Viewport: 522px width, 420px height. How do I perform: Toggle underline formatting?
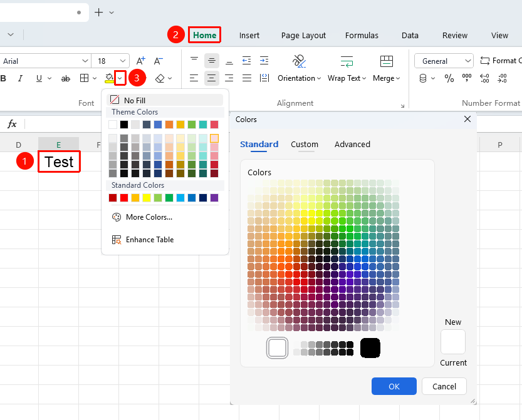click(39, 78)
